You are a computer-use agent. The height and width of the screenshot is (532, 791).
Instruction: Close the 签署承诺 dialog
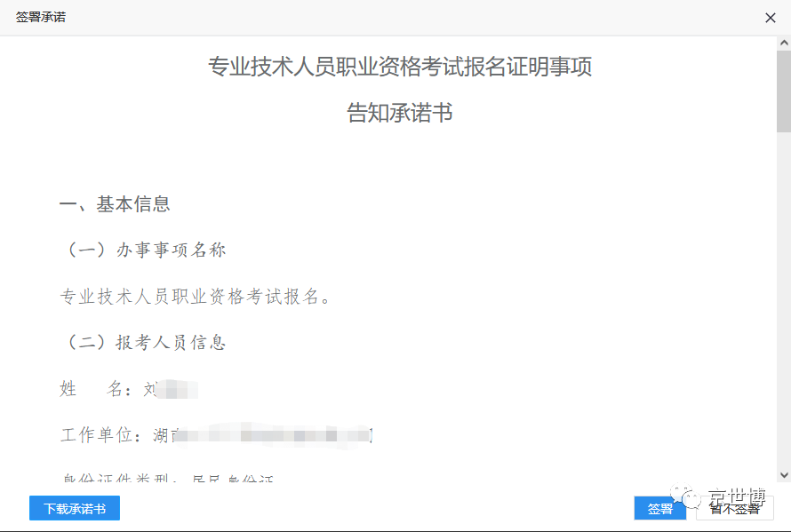(771, 16)
